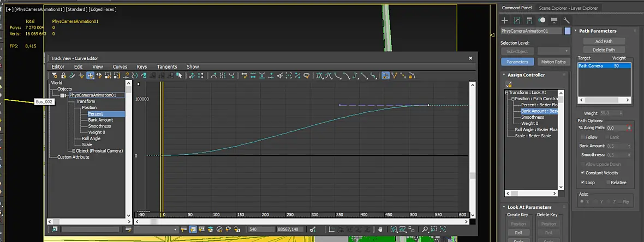Collapse the Look At Parameters rollout
Screen dimensions: 644x242
pyautogui.click(x=504, y=207)
